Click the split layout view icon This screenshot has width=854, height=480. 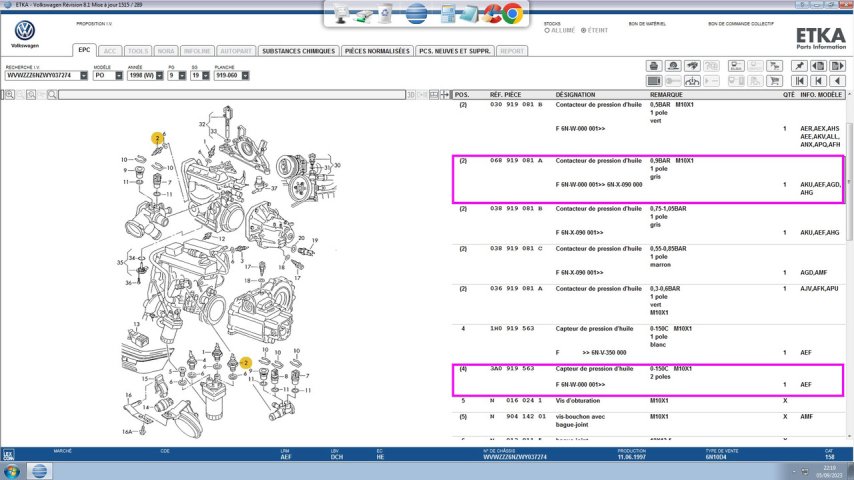click(x=434, y=95)
